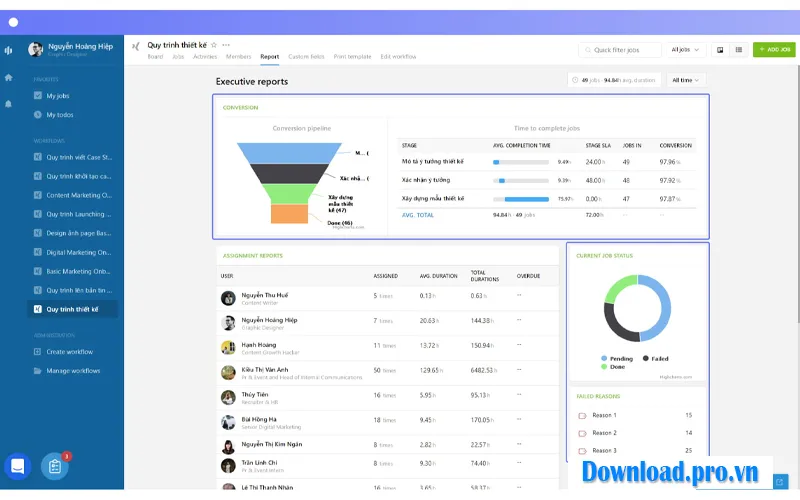Click the dark funnel segment Xác nhậ...
The image size is (800, 500).
(x=289, y=174)
